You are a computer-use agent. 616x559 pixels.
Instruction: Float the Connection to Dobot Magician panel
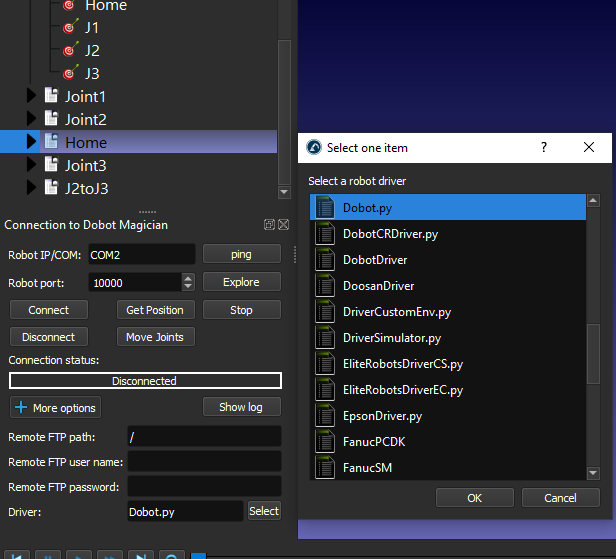click(x=270, y=225)
